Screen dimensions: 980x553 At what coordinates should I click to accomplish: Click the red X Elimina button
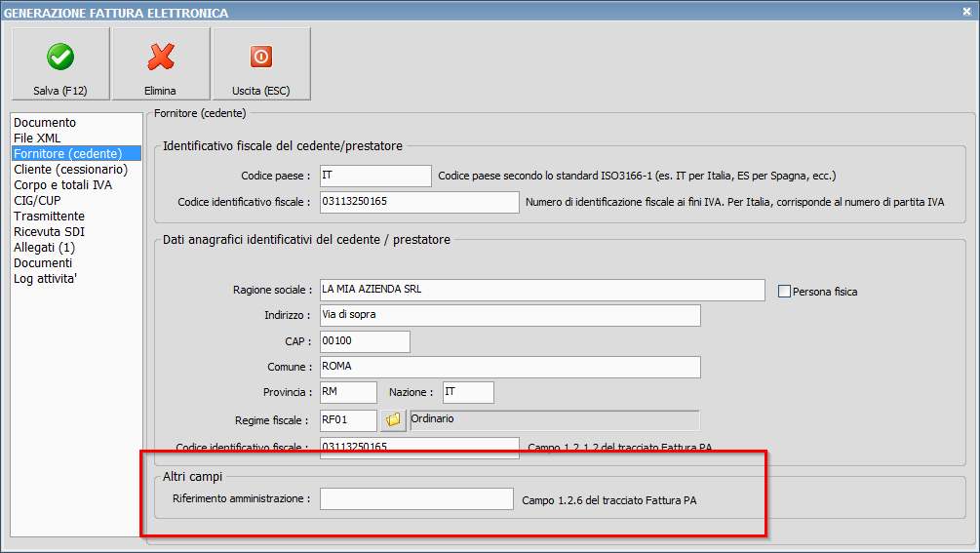pos(161,63)
